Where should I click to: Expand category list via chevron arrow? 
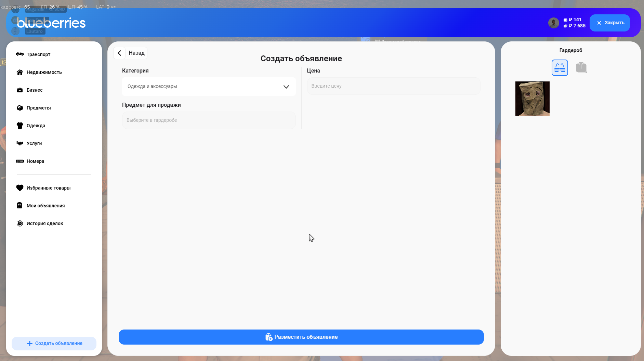pyautogui.click(x=286, y=87)
